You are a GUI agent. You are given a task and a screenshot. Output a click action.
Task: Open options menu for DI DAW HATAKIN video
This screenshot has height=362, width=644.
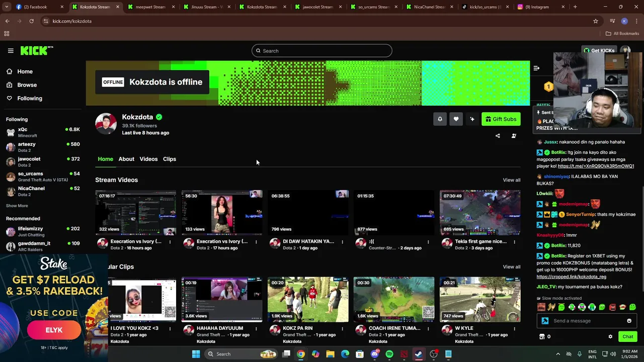coord(342,242)
